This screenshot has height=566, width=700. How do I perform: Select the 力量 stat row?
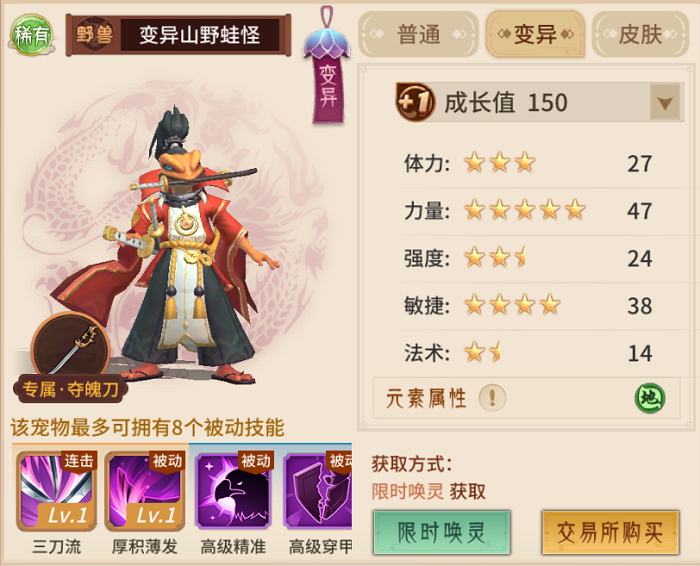click(529, 211)
